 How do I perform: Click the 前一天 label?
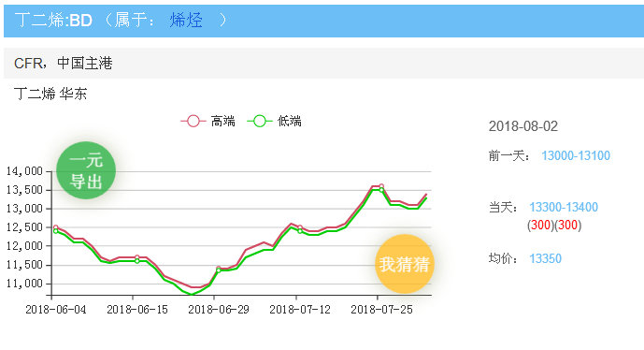tap(509, 156)
